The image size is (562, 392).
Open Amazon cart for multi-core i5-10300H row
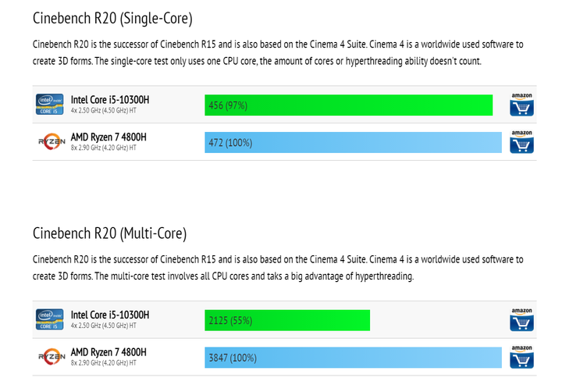[x=521, y=319]
